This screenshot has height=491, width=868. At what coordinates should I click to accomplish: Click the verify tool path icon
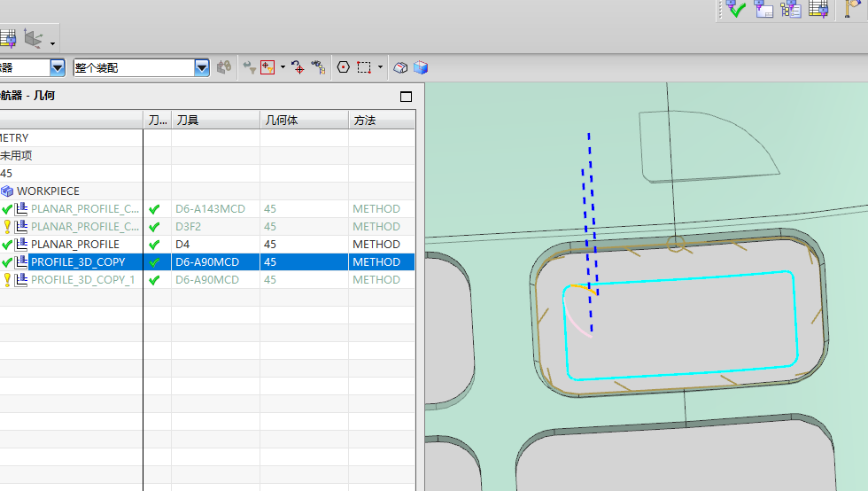pos(736,9)
